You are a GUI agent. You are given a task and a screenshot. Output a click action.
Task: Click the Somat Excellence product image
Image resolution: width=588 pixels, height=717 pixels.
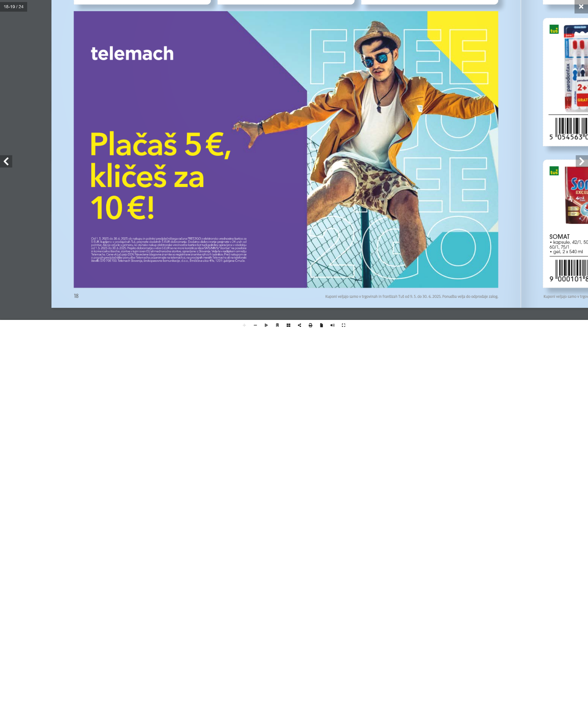tap(577, 195)
